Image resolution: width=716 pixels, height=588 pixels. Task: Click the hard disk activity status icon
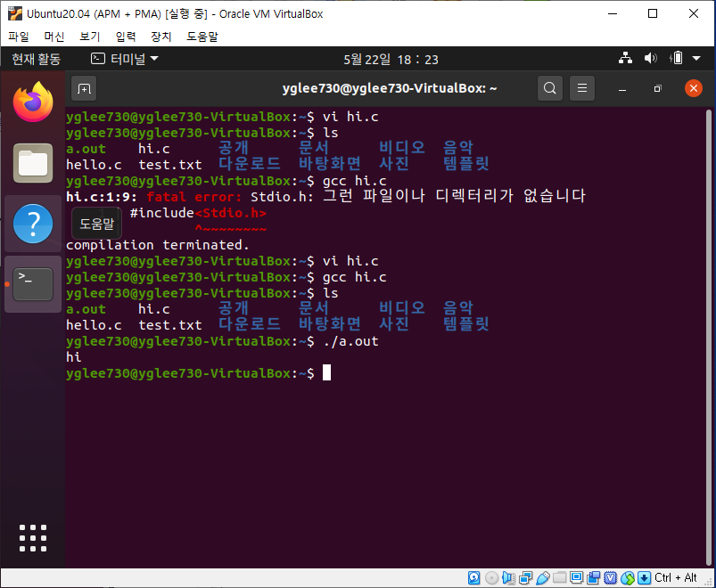(474, 578)
